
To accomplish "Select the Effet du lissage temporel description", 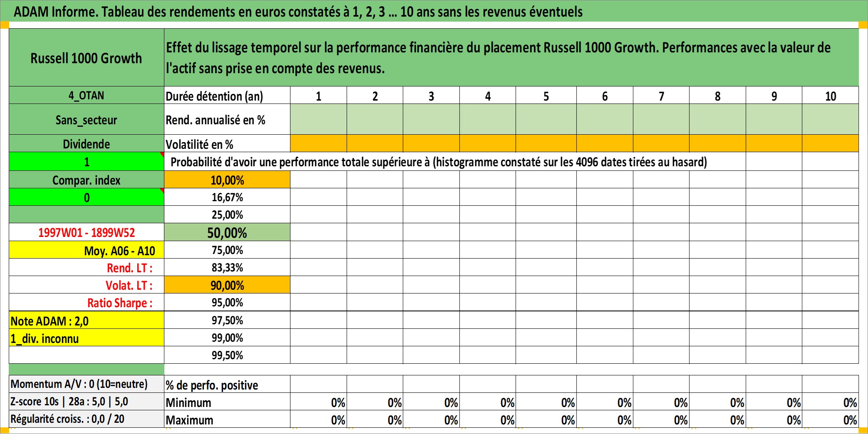I will tap(511, 58).
